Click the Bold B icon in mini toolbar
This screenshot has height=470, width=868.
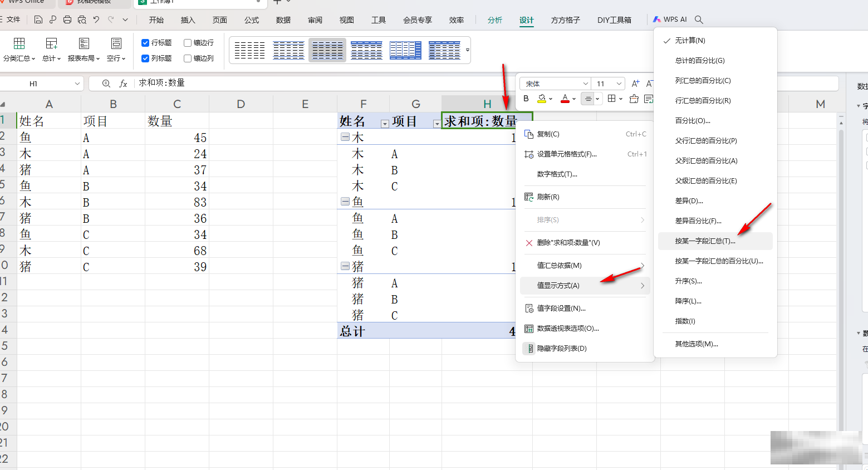(526, 99)
